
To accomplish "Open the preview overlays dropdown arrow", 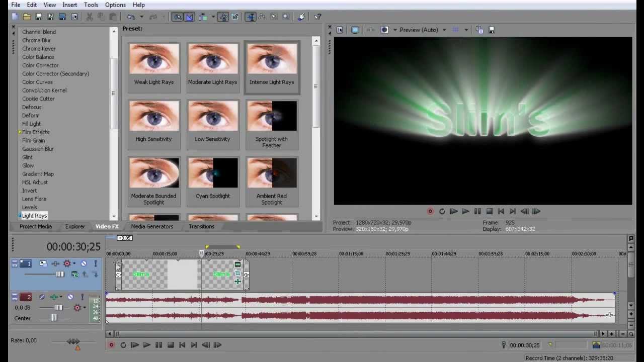I will pos(466,30).
